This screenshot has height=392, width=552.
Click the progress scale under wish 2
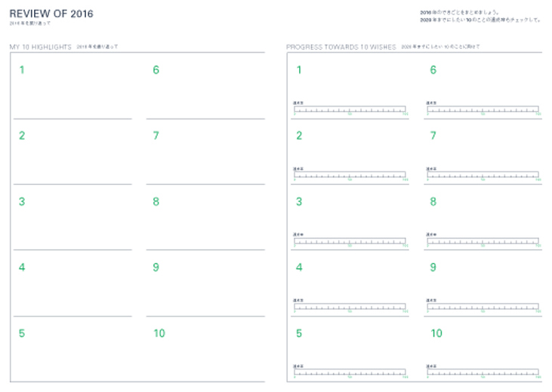tap(350, 175)
